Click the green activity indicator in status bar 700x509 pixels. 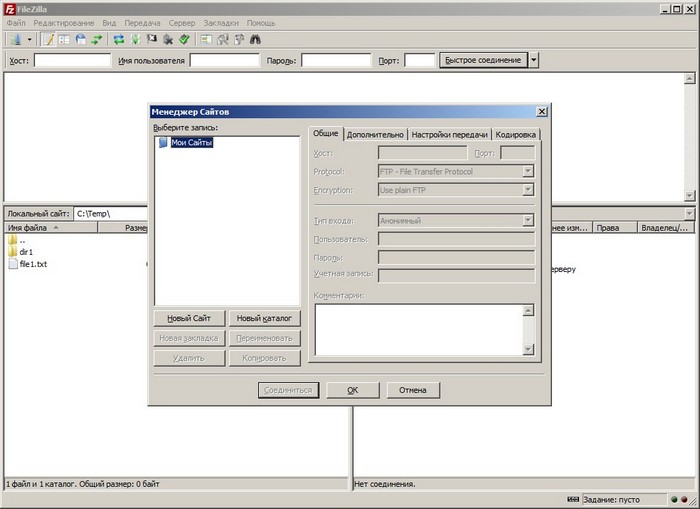coord(674,500)
